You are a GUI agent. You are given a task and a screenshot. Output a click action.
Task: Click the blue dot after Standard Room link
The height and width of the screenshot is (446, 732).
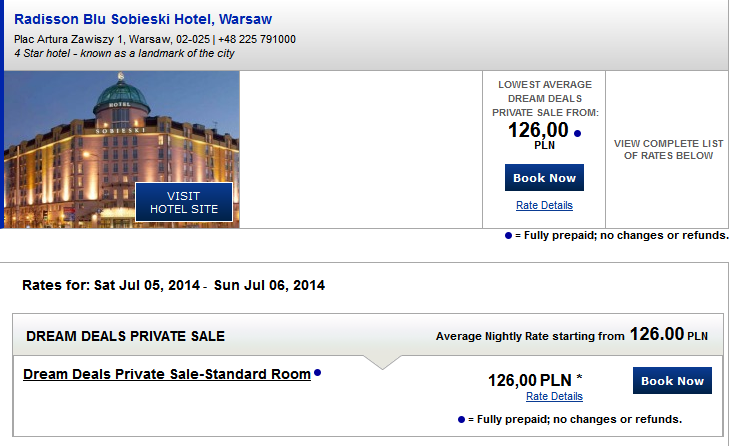point(317,373)
